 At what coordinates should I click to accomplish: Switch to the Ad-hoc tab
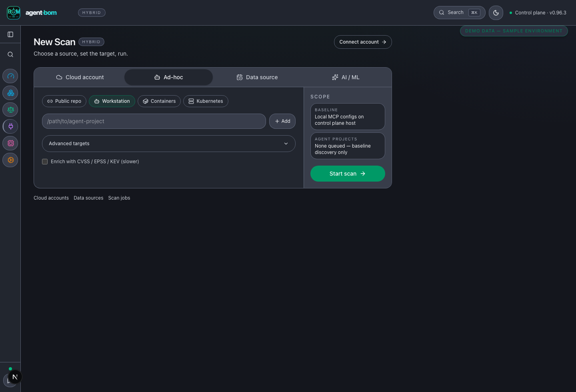point(168,77)
